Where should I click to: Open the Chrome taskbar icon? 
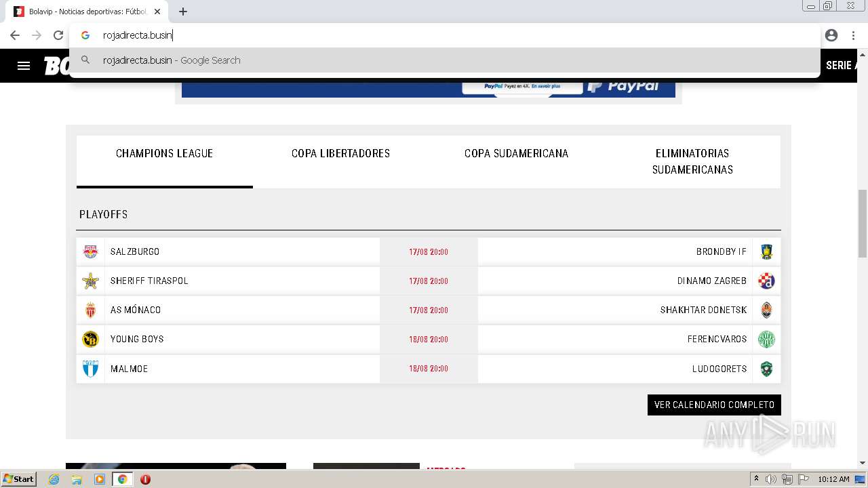coord(122,479)
